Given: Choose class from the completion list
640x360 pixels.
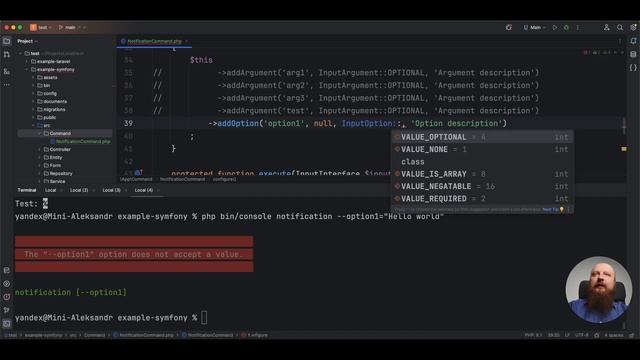Looking at the screenshot, I should 482,162.
